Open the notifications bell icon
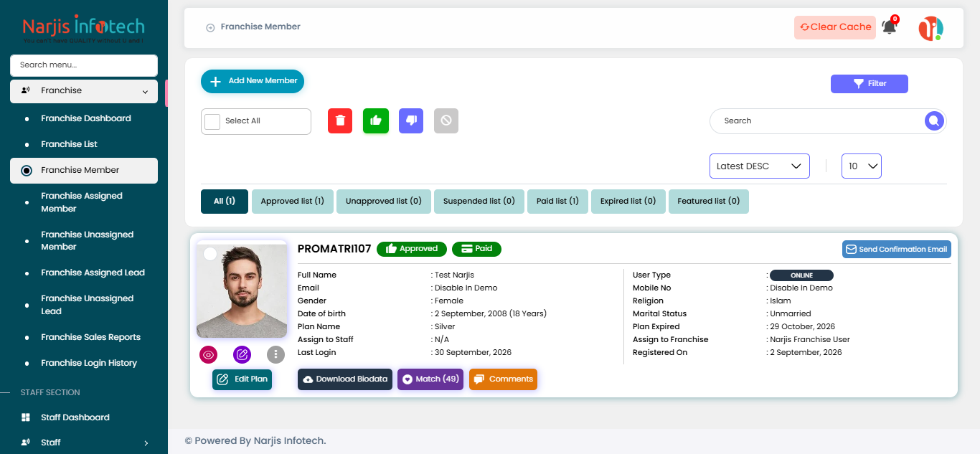Screen dimensions: 980x454 [890, 27]
